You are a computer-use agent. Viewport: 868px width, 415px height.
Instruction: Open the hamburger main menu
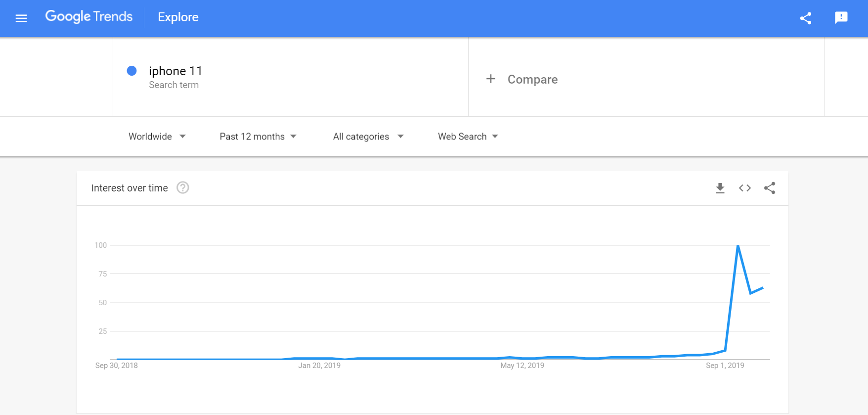[x=21, y=18]
